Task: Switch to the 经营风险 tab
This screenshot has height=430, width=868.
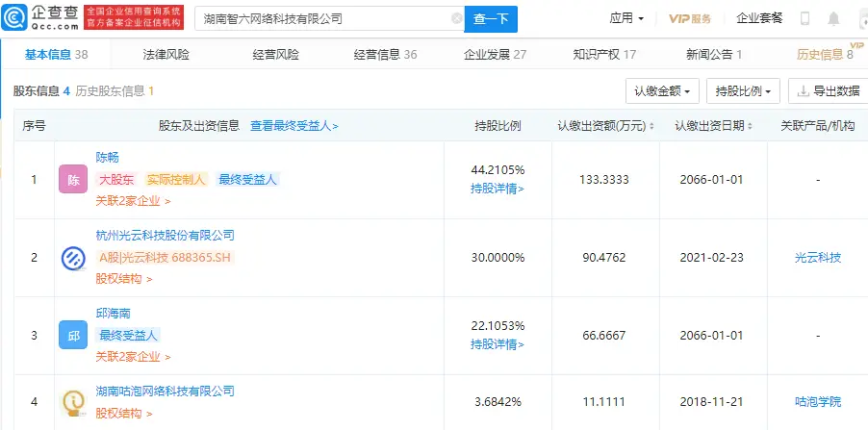Action: pyautogui.click(x=275, y=54)
